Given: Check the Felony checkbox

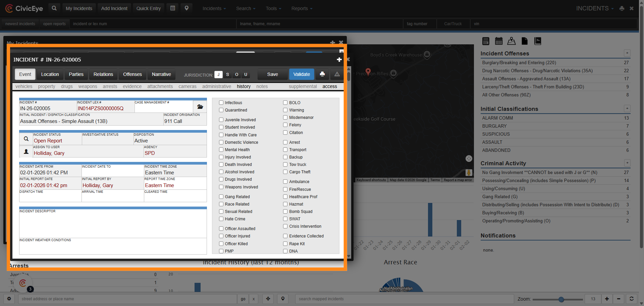Looking at the screenshot, I should click(x=285, y=125).
